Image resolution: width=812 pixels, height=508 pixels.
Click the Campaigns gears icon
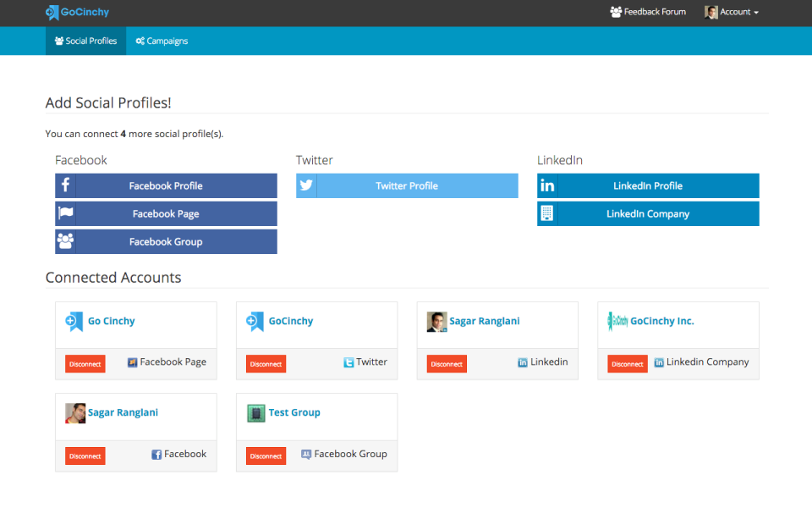point(140,41)
